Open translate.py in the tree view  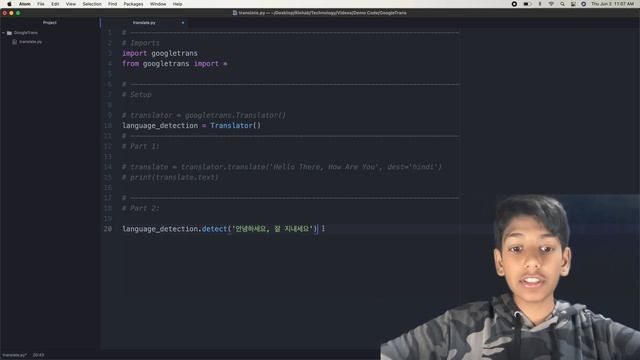31,42
